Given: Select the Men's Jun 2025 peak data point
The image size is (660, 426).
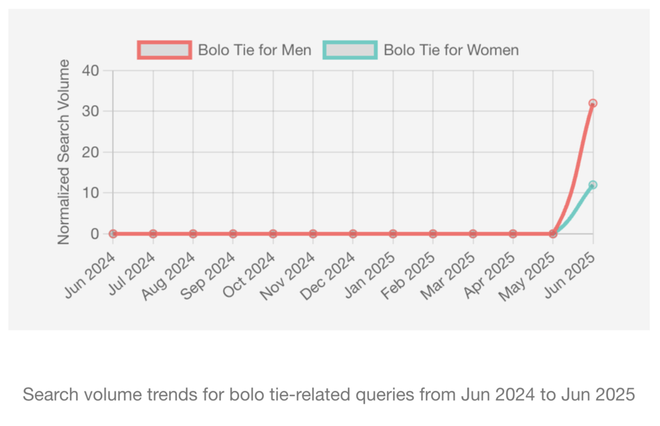Looking at the screenshot, I should click(593, 103).
